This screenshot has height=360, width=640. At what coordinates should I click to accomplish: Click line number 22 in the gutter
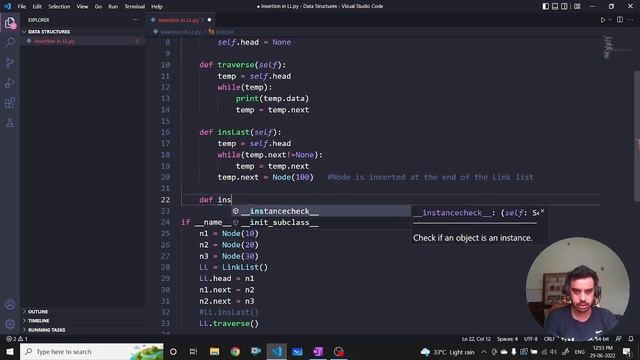pos(165,200)
